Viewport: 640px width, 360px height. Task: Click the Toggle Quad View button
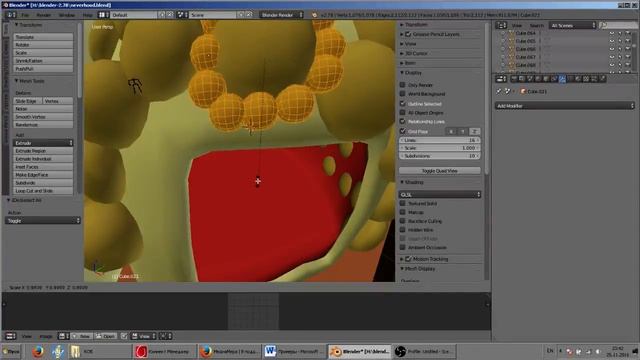point(440,171)
